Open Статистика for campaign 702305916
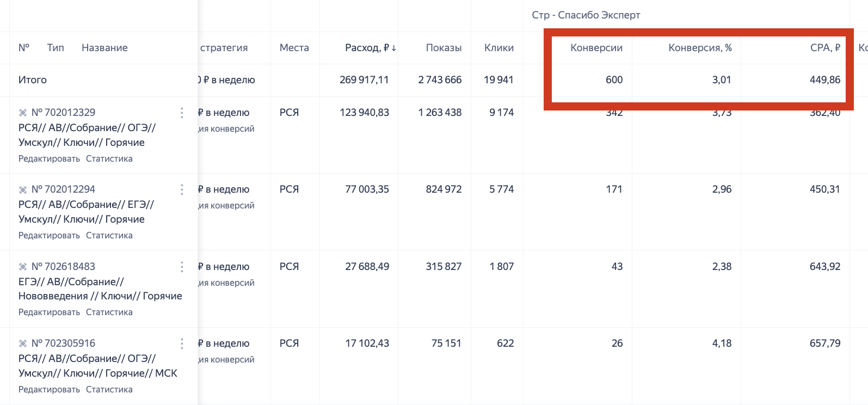This screenshot has height=405, width=868. [109, 390]
